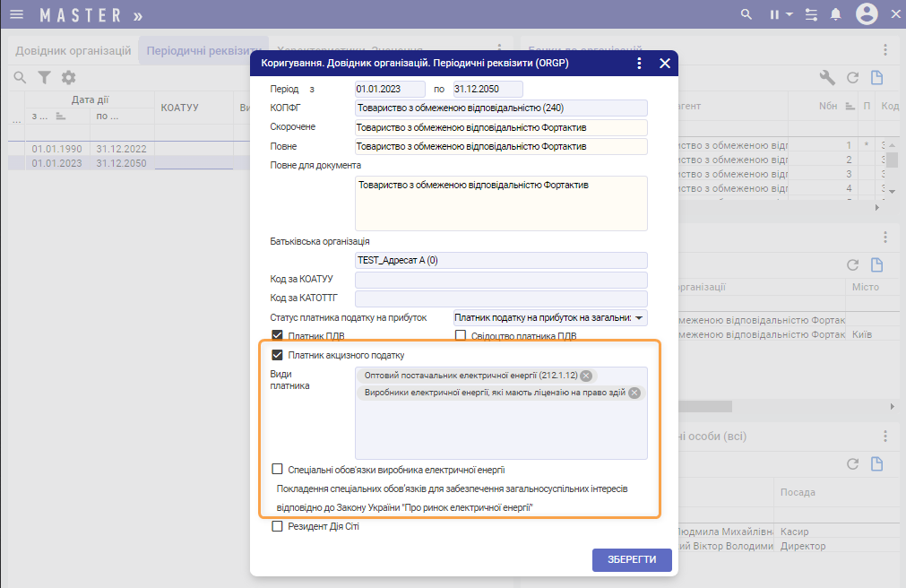Open the wrench tool in right panel
906x588 pixels.
[827, 78]
